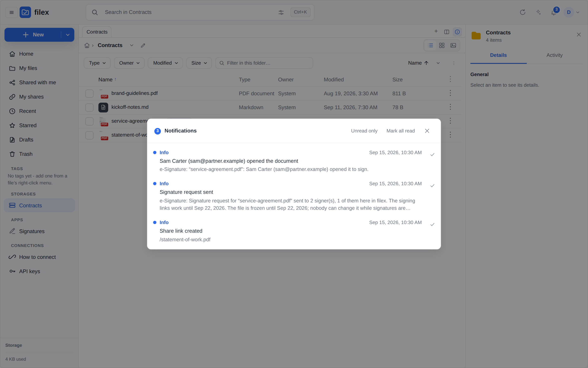Screen dimensions: 588x368
Task: Click the refresh icon in top bar
Action: pos(522,12)
